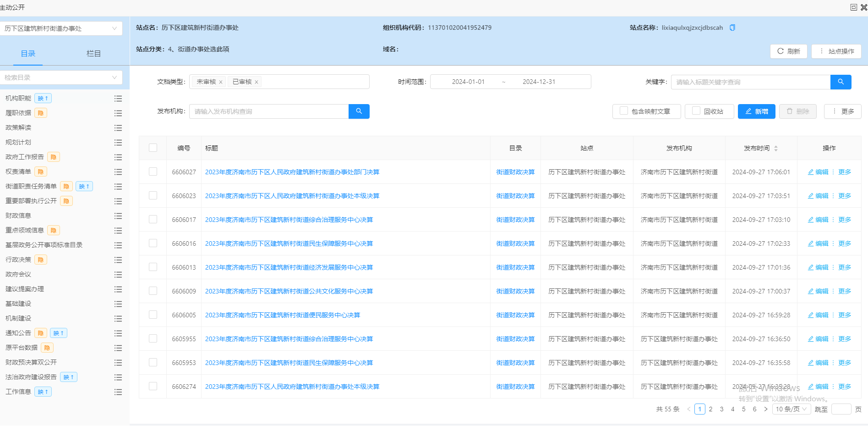Viewport: 868px width, 426px height.
Task: Click the 刷新 refresh button
Action: point(789,51)
